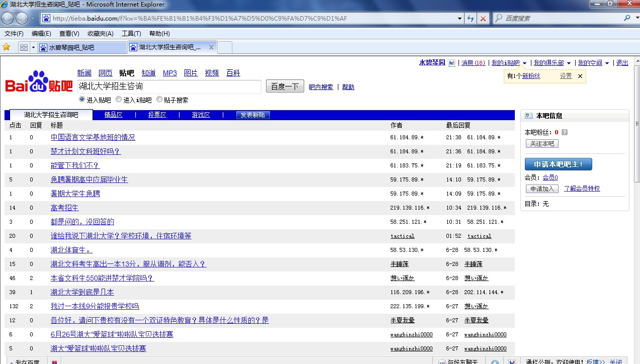Click the refresh icon in address bar
640x364 pixels.
pos(471,19)
